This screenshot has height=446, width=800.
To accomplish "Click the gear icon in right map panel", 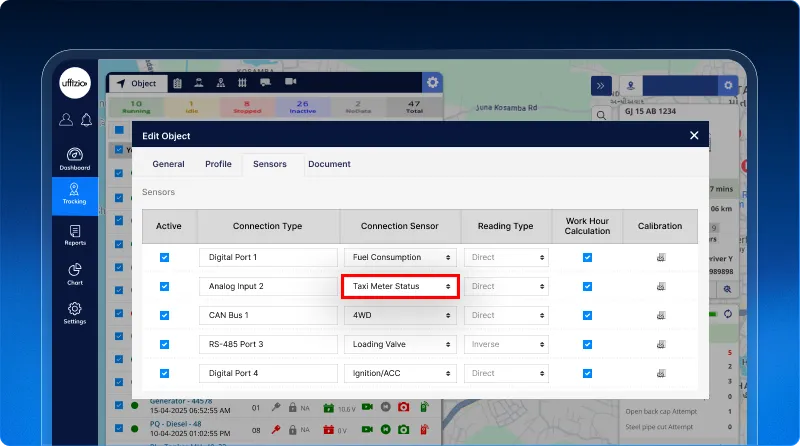I will [728, 85].
